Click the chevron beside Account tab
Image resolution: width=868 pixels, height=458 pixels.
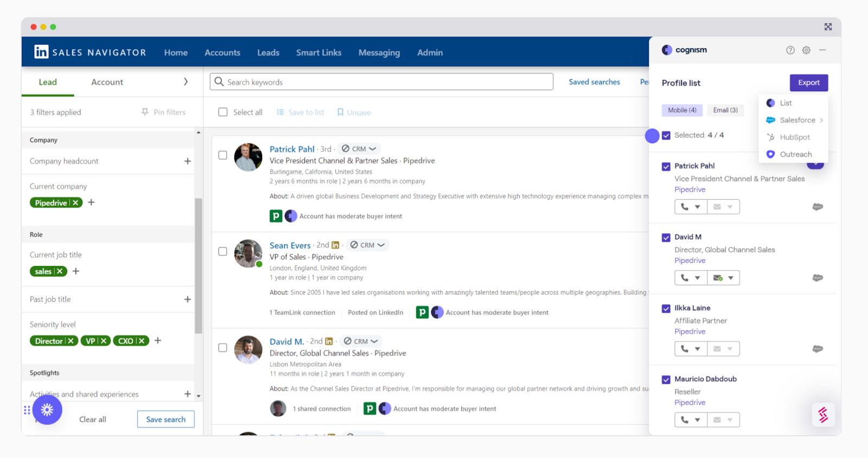click(x=186, y=82)
